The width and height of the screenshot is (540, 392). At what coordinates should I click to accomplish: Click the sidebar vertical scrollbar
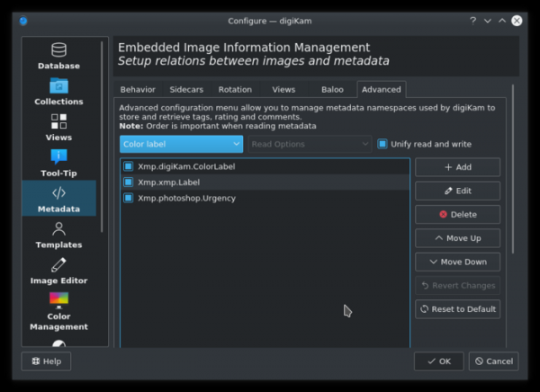click(103, 135)
